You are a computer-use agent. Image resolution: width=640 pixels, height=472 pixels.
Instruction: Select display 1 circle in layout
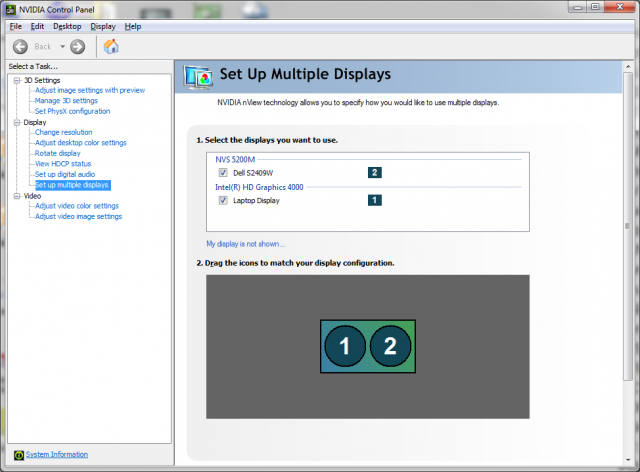pos(344,346)
